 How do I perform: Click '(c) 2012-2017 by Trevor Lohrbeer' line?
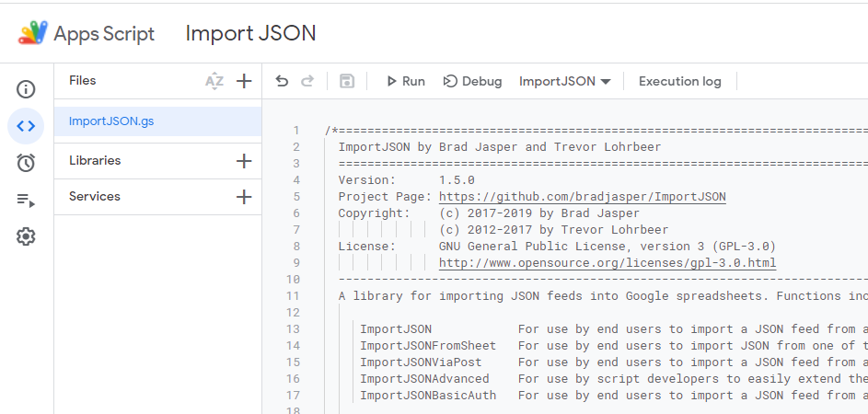tap(553, 230)
